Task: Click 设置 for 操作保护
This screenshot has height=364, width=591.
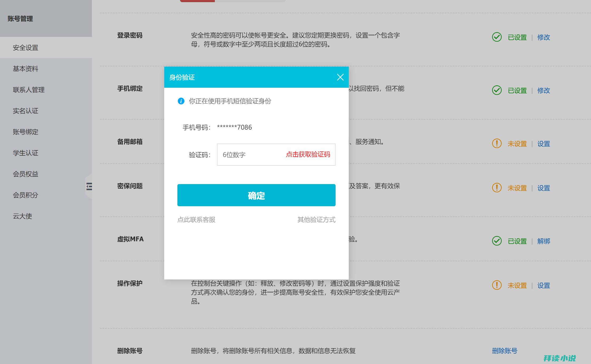Action: tap(544, 286)
